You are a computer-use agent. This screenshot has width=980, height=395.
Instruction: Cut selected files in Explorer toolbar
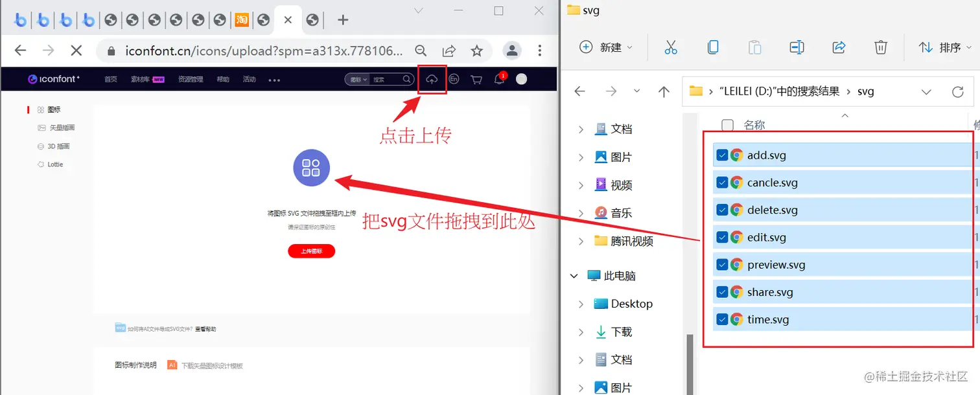coord(671,47)
